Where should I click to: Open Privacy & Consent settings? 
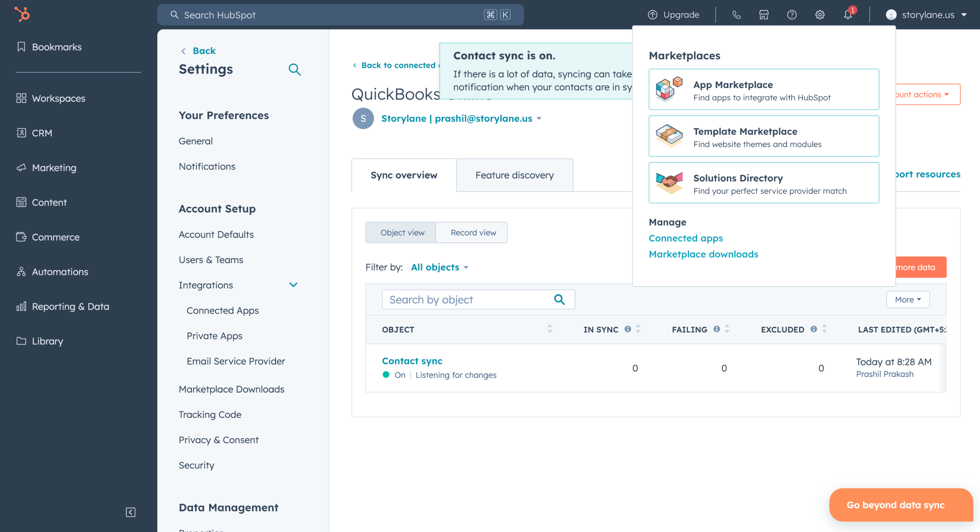click(x=219, y=440)
